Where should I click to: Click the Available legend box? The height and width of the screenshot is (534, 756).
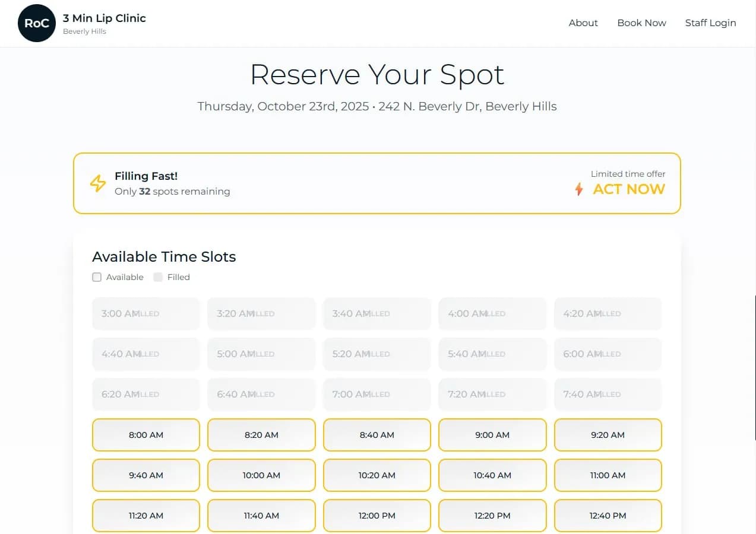[x=97, y=277]
